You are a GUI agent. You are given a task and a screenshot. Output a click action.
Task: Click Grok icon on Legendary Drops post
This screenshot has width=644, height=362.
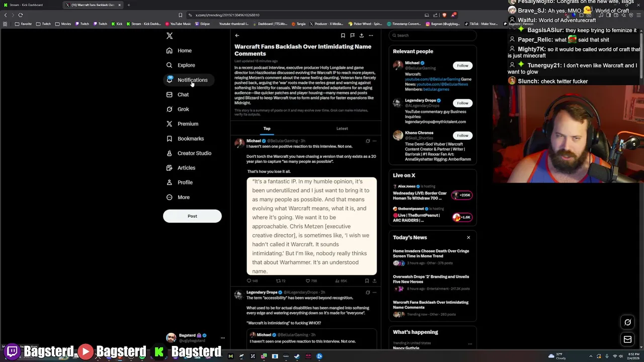pyautogui.click(x=368, y=292)
